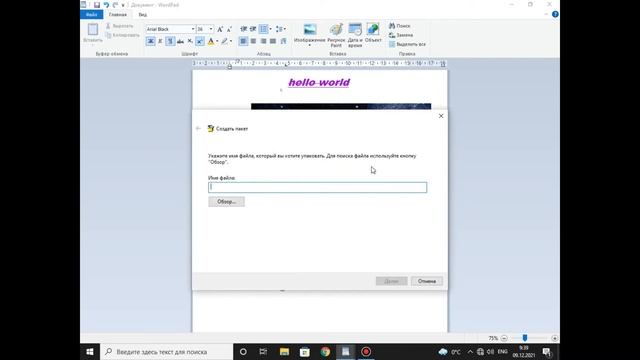Open the highlight color dropdown arrow
Screen dimensions: 640x360
231,41
